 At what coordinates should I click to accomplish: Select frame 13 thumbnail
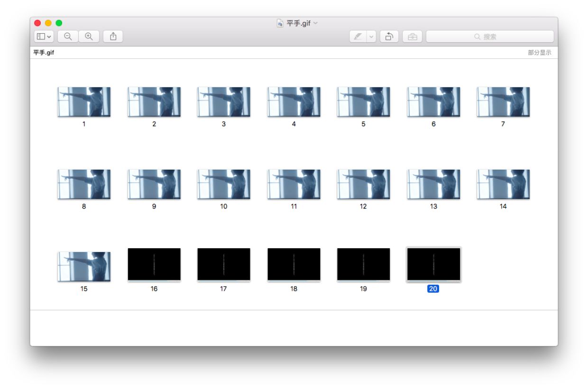pyautogui.click(x=433, y=184)
